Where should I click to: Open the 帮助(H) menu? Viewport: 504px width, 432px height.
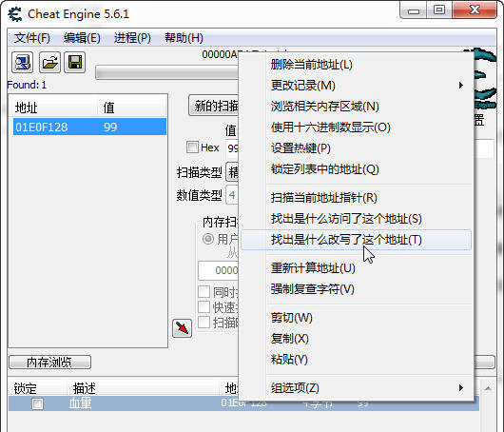coord(184,38)
